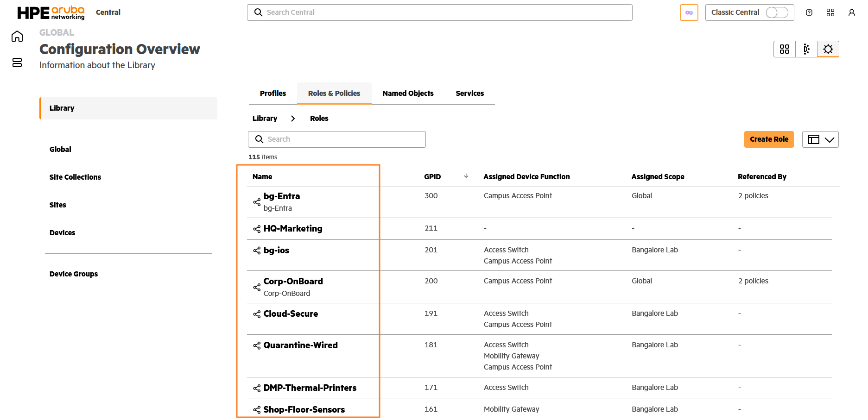Open the Profiles tab
The image size is (868, 420).
pyautogui.click(x=273, y=94)
